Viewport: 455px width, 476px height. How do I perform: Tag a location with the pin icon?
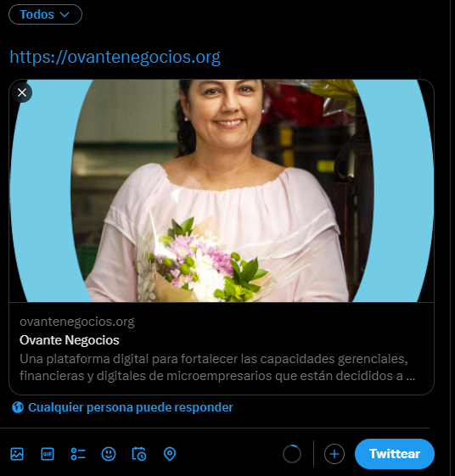point(170,454)
